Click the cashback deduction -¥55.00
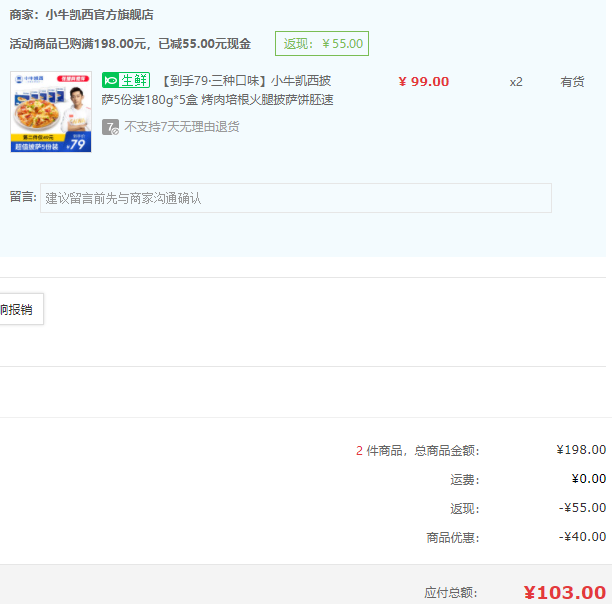This screenshot has width=612, height=604. click(x=582, y=508)
